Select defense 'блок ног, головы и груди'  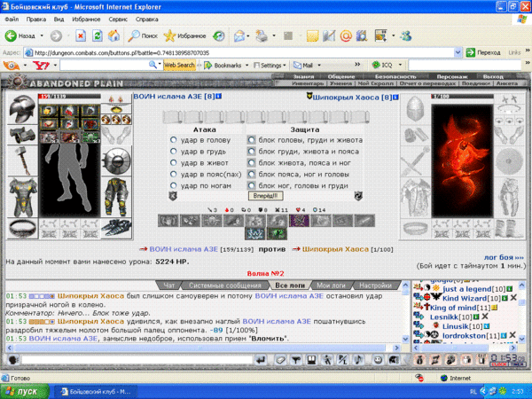click(x=252, y=185)
